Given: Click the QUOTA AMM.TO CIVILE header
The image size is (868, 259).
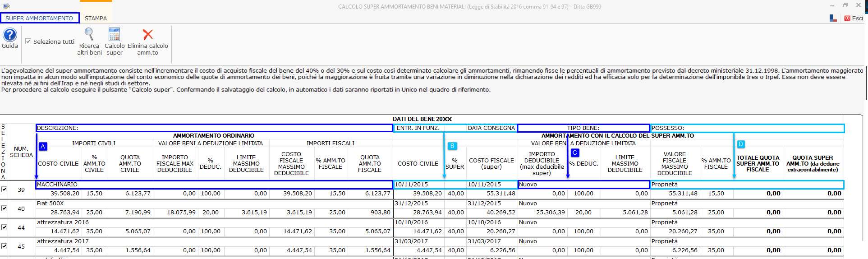Looking at the screenshot, I should pyautogui.click(x=130, y=164).
